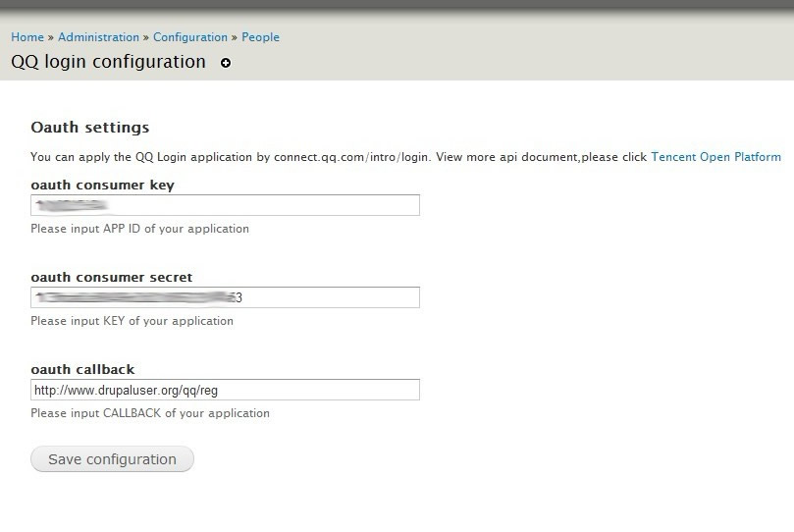
Task: Open the Administration breadcrumb link
Action: click(98, 37)
